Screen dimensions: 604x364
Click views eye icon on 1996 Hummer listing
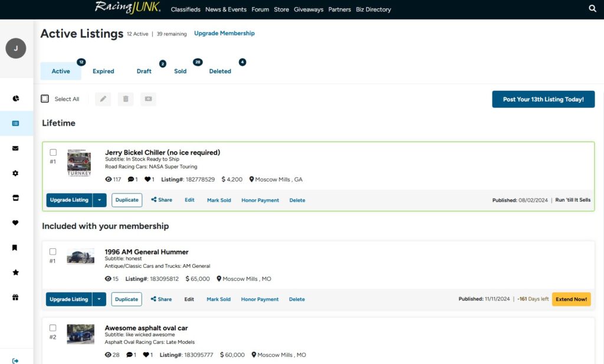tap(108, 278)
